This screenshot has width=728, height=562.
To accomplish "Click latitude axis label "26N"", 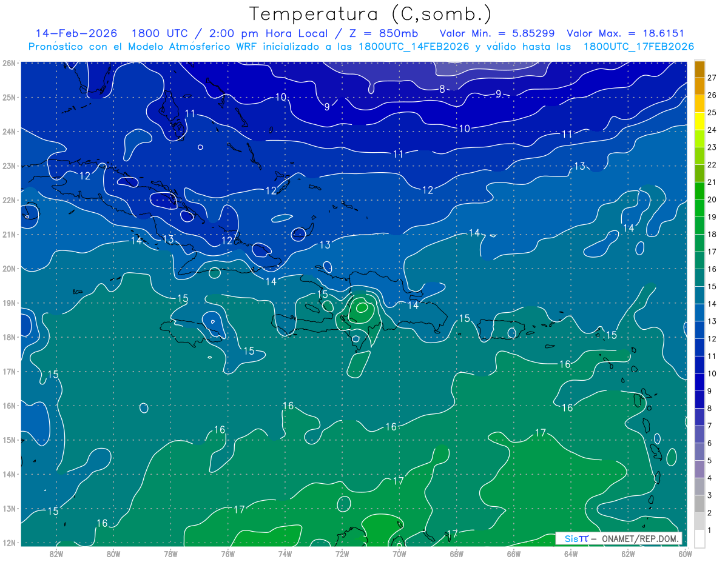I will (9, 63).
